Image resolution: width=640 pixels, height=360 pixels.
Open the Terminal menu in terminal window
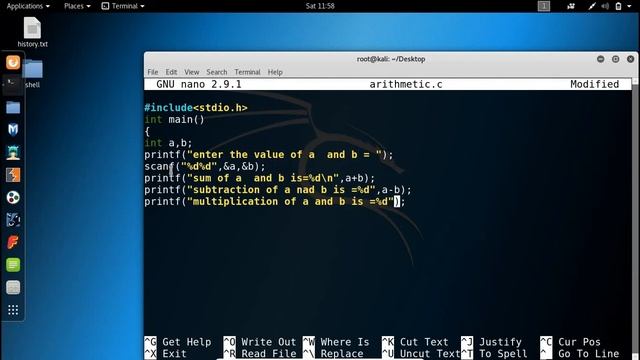(x=247, y=72)
